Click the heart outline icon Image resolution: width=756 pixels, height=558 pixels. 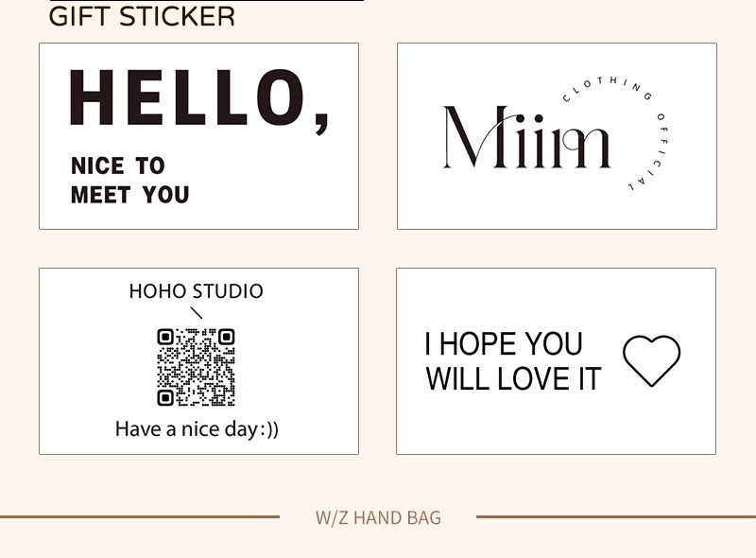[x=651, y=360]
